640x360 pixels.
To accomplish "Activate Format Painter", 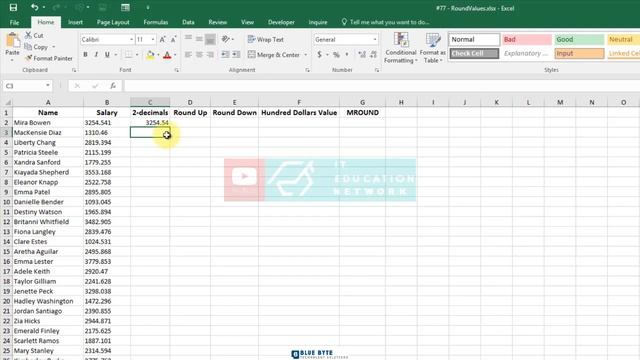I will 49,58.
